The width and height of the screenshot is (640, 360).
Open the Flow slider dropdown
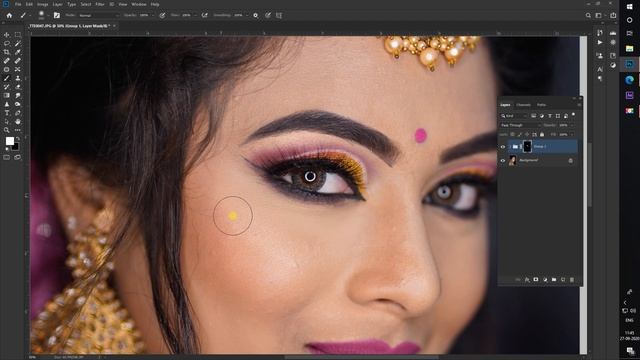click(195, 16)
